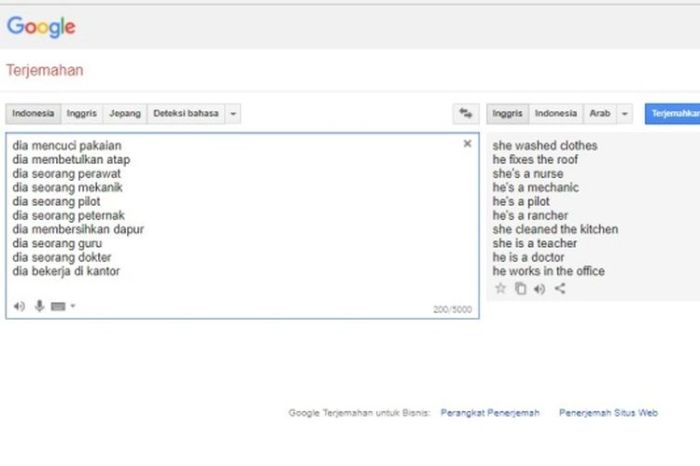Click 'Google Terjemahan untuk Bisnis:' label
700x466 pixels.
pos(359,413)
